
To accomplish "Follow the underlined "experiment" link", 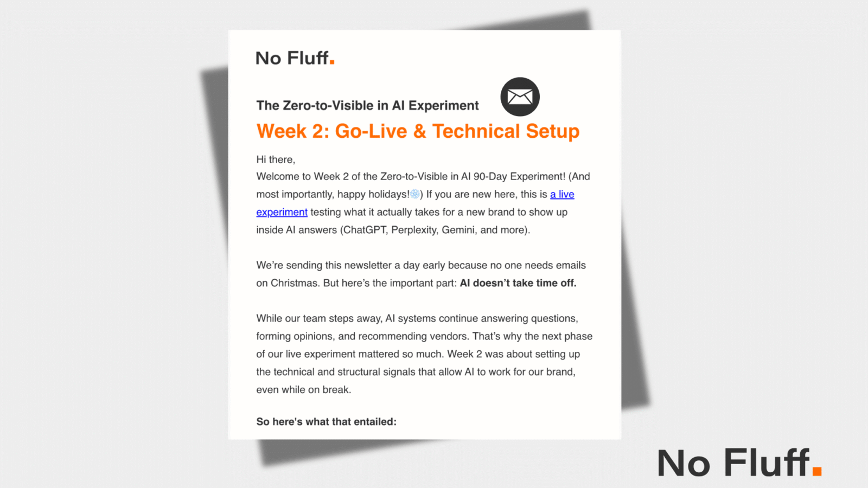I will click(282, 212).
